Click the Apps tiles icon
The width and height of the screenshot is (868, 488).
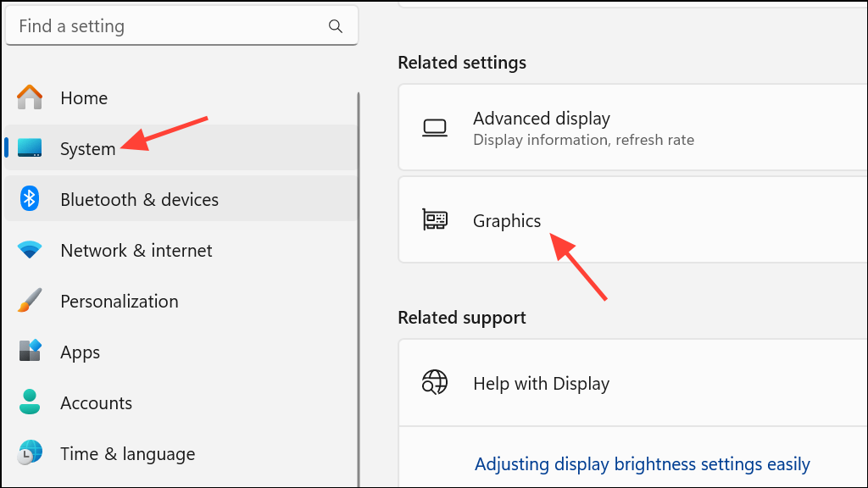coord(30,351)
